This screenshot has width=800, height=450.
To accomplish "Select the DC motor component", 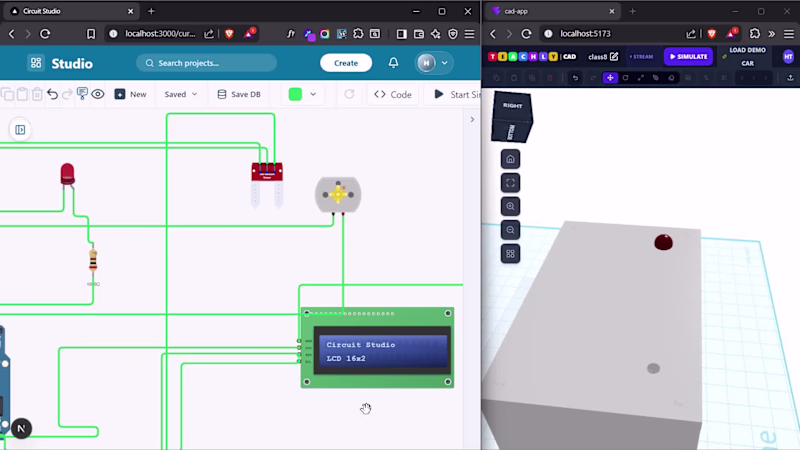I will click(x=338, y=195).
